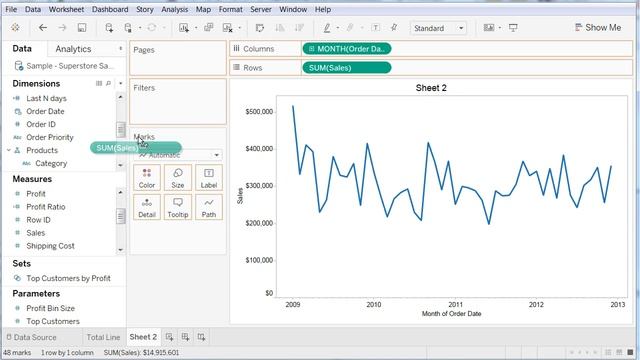This screenshot has height=360, width=640.
Task: Open the Detail card in Marks
Action: [147, 207]
